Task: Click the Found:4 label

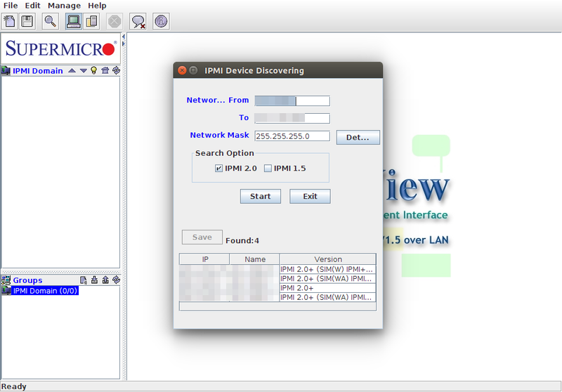Action: click(242, 240)
